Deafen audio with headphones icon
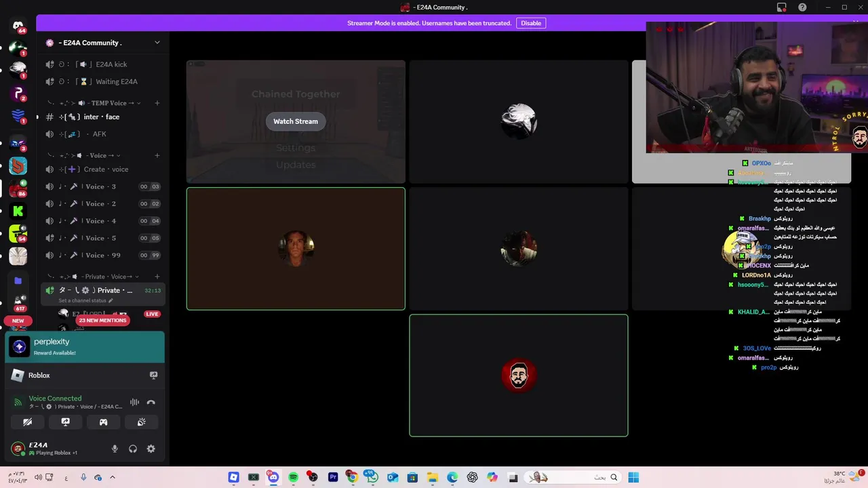The width and height of the screenshot is (868, 488). click(x=133, y=449)
